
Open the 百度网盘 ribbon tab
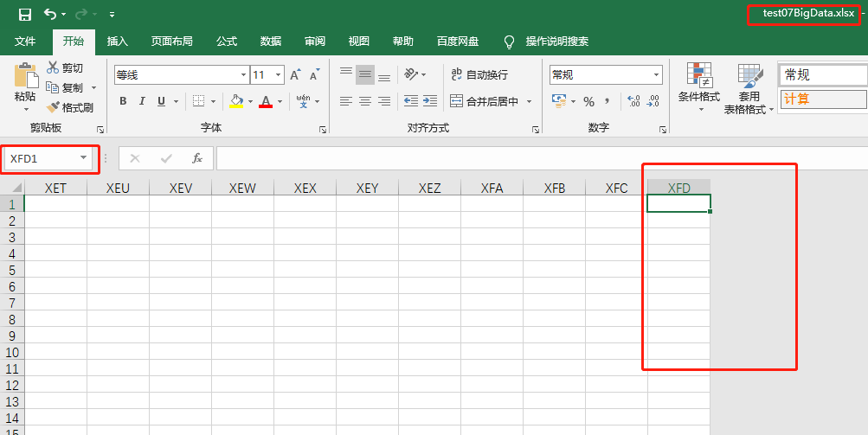pyautogui.click(x=457, y=42)
